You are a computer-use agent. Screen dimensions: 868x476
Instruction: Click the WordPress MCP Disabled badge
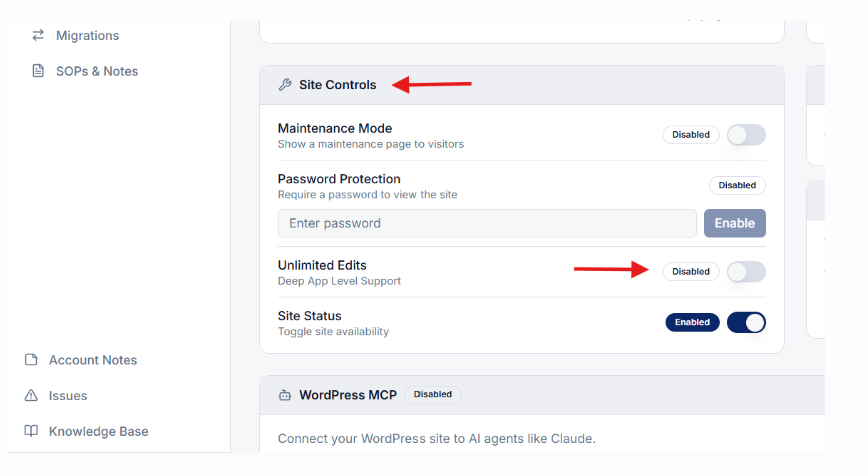point(433,395)
